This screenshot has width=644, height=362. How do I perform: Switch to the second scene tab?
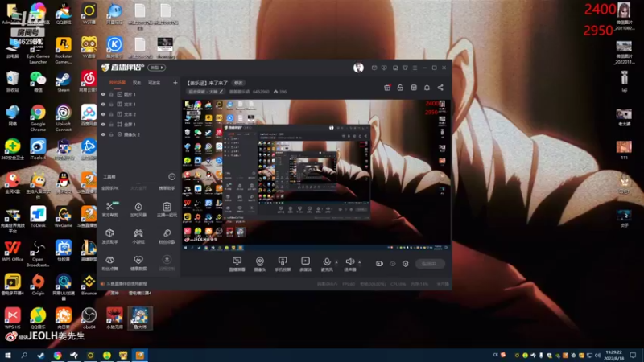tap(137, 83)
